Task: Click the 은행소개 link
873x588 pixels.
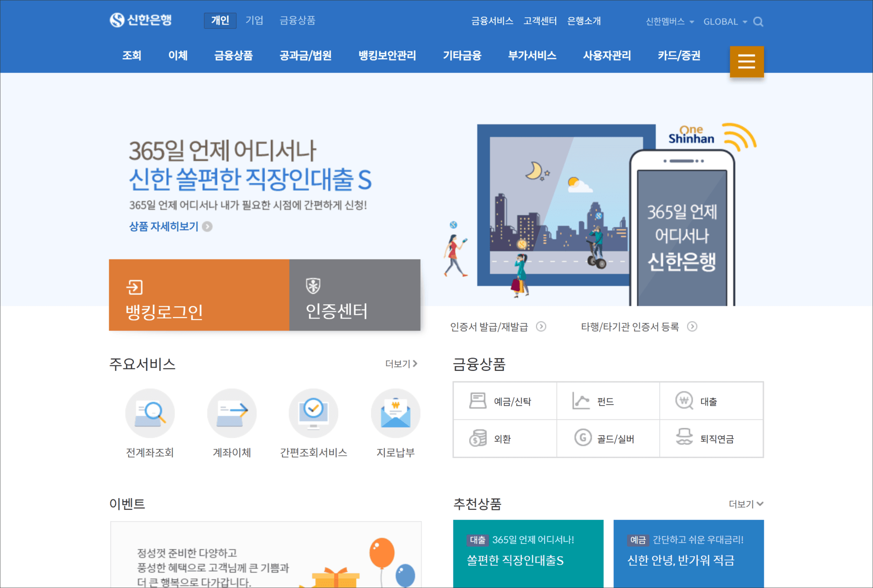Action: pyautogui.click(x=584, y=21)
